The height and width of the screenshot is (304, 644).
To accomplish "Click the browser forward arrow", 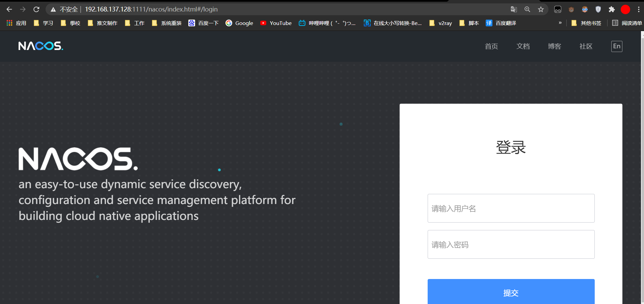I will pyautogui.click(x=23, y=9).
